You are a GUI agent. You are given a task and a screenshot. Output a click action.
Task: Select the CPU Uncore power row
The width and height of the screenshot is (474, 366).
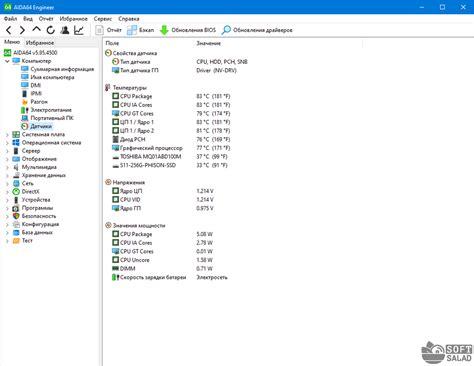[x=163, y=260]
